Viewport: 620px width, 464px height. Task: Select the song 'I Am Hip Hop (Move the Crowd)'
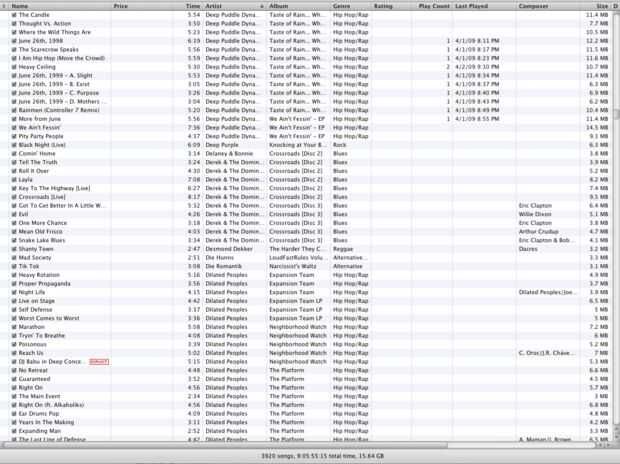click(x=62, y=59)
